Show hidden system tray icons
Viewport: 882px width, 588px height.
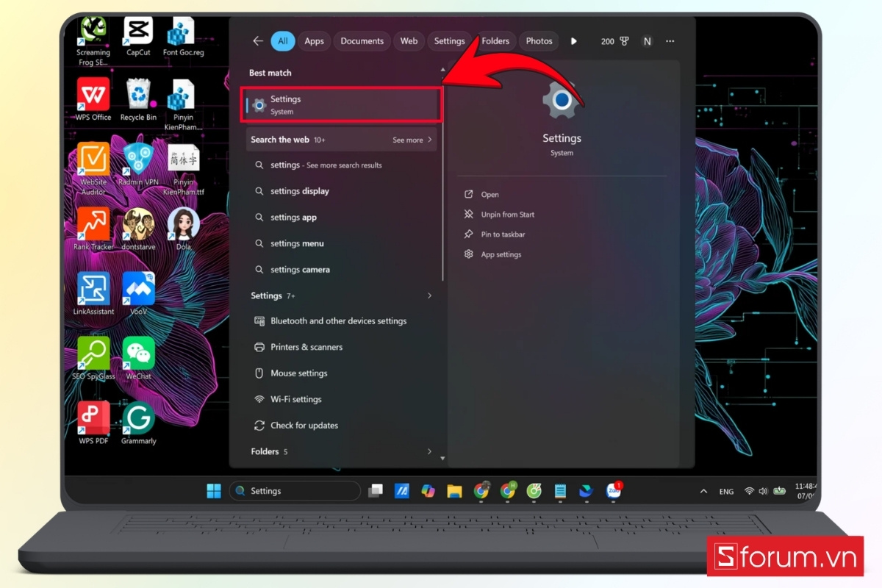coord(703,491)
